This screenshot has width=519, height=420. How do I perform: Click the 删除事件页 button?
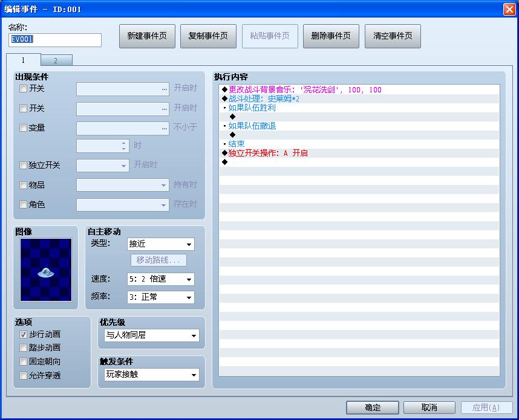331,36
